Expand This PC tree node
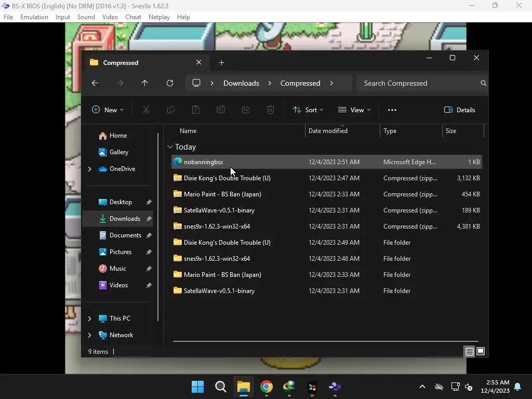Image resolution: width=532 pixels, height=399 pixels. click(89, 318)
